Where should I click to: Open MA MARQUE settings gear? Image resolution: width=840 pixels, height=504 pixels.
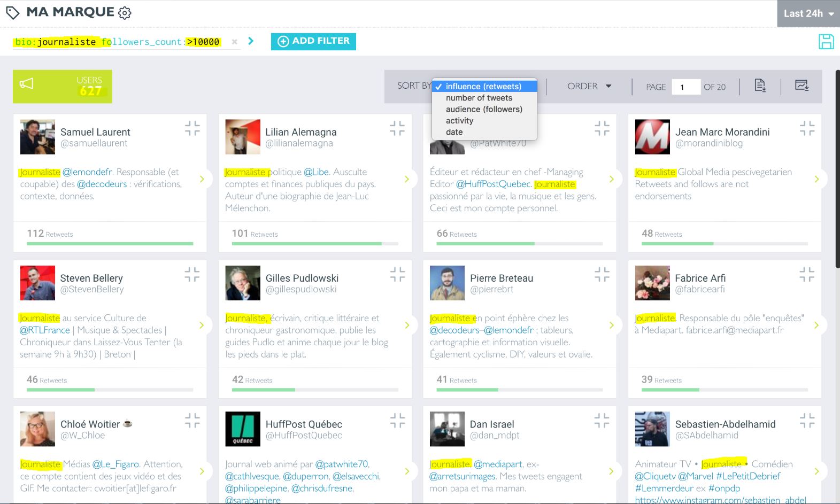(125, 13)
